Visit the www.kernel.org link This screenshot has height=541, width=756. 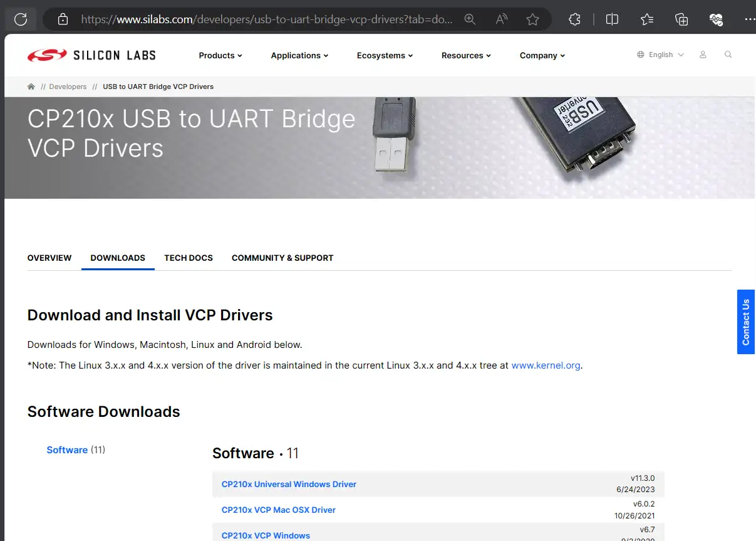click(546, 365)
